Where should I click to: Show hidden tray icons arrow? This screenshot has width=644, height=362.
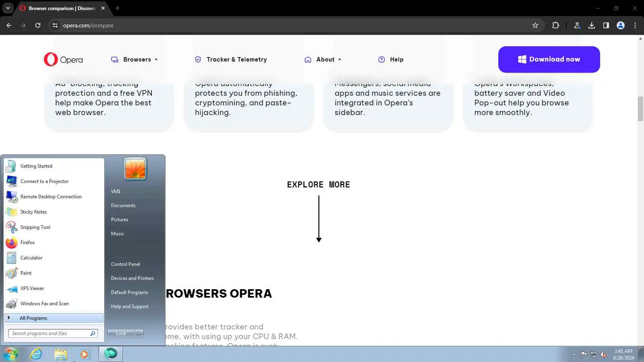click(x=574, y=354)
